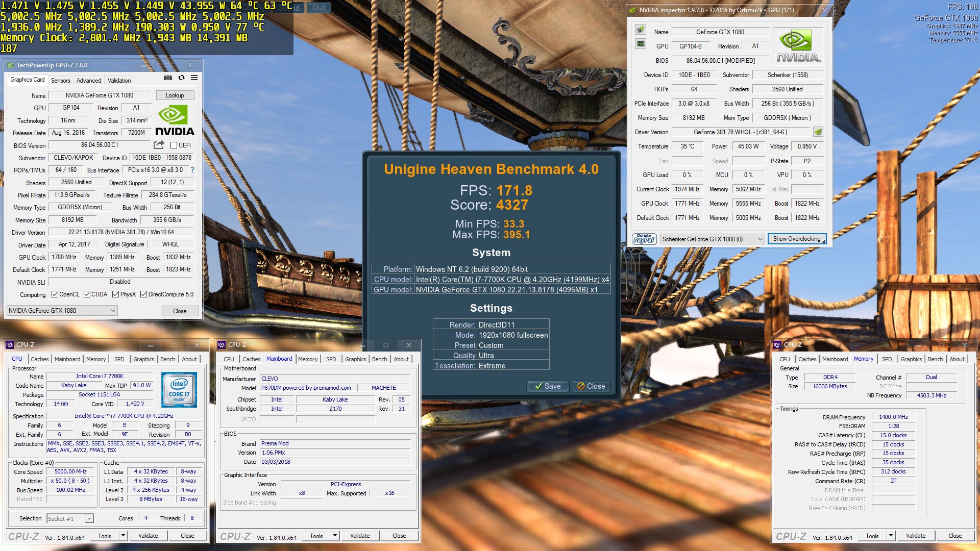Click the NVIDIA logo in GPU-Z
980x551 pixels.
(x=175, y=120)
